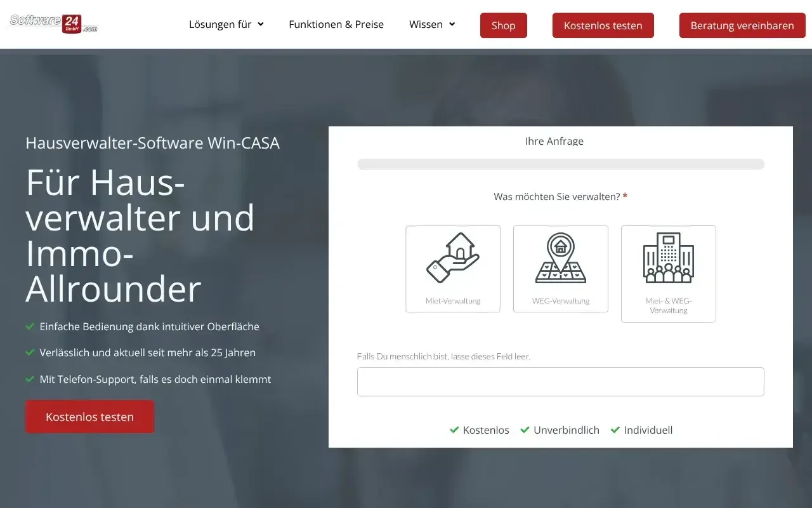Image resolution: width=812 pixels, height=508 pixels.
Task: Click the checkmark next to Einfache Bedienung
Action: point(30,326)
